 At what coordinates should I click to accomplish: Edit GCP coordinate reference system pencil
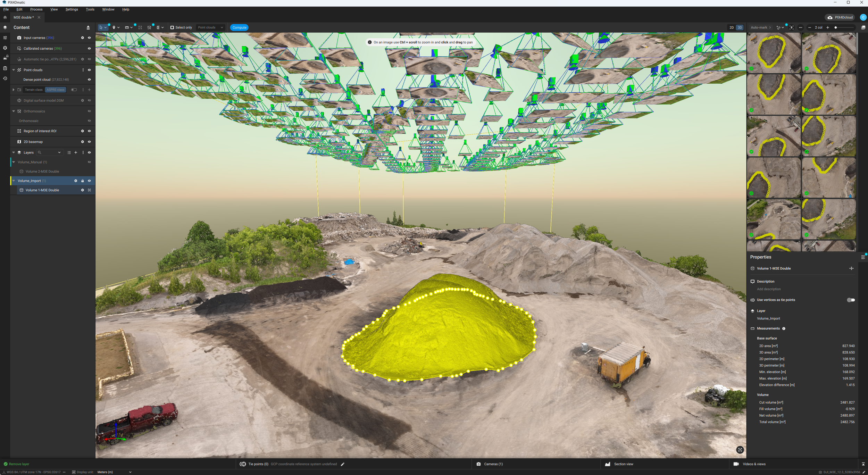click(x=343, y=464)
